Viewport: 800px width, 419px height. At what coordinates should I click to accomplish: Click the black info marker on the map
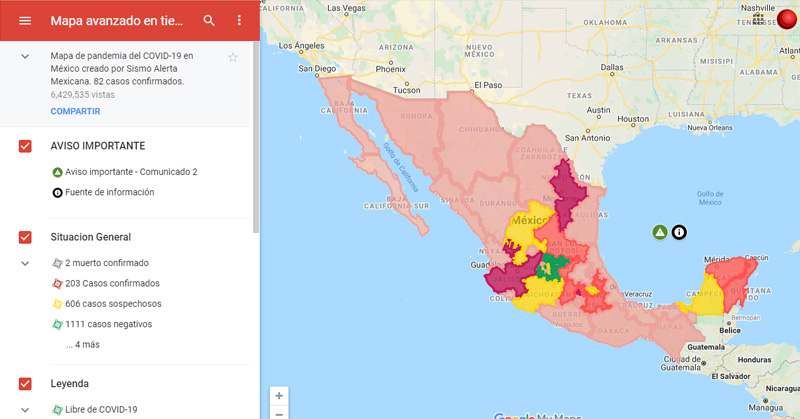tap(679, 232)
